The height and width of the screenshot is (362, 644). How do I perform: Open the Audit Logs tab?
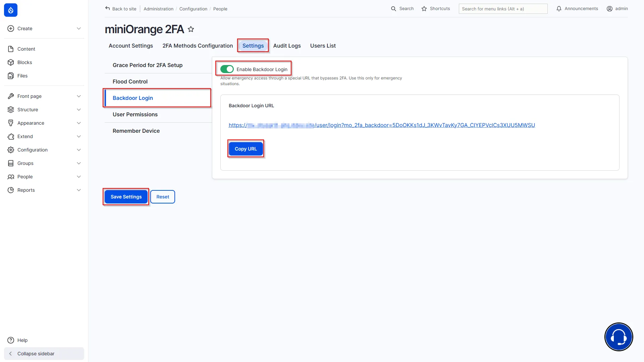coord(287,46)
